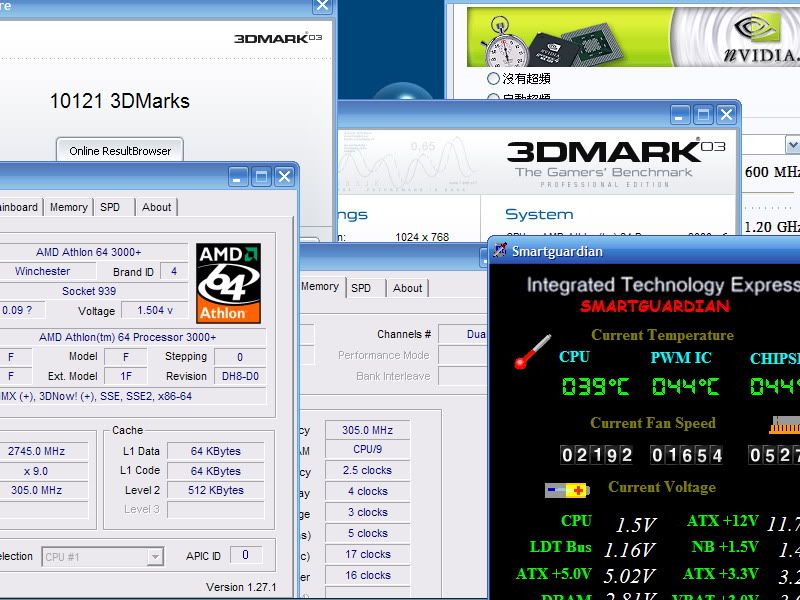Click the 01654 fan speed counter
This screenshot has height=600, width=800.
[x=687, y=455]
